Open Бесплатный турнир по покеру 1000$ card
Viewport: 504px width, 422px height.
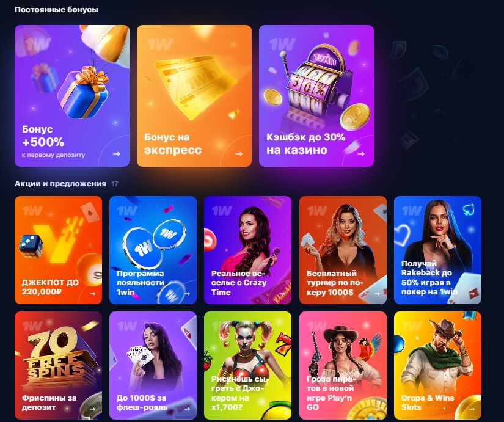coord(343,250)
